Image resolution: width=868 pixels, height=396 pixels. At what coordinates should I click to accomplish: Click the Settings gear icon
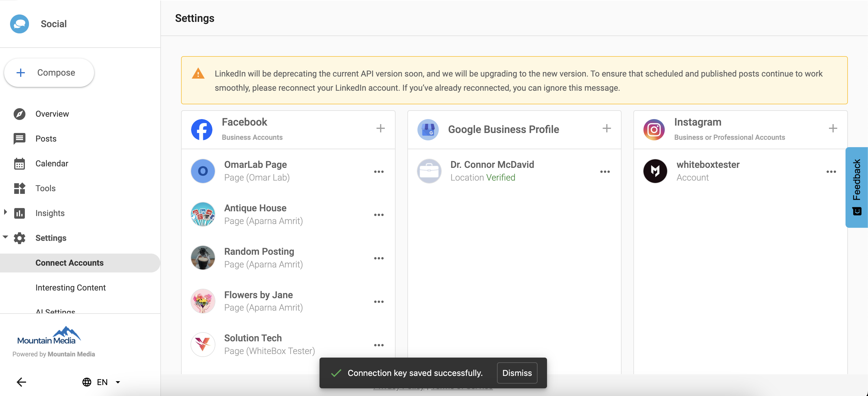tap(20, 238)
